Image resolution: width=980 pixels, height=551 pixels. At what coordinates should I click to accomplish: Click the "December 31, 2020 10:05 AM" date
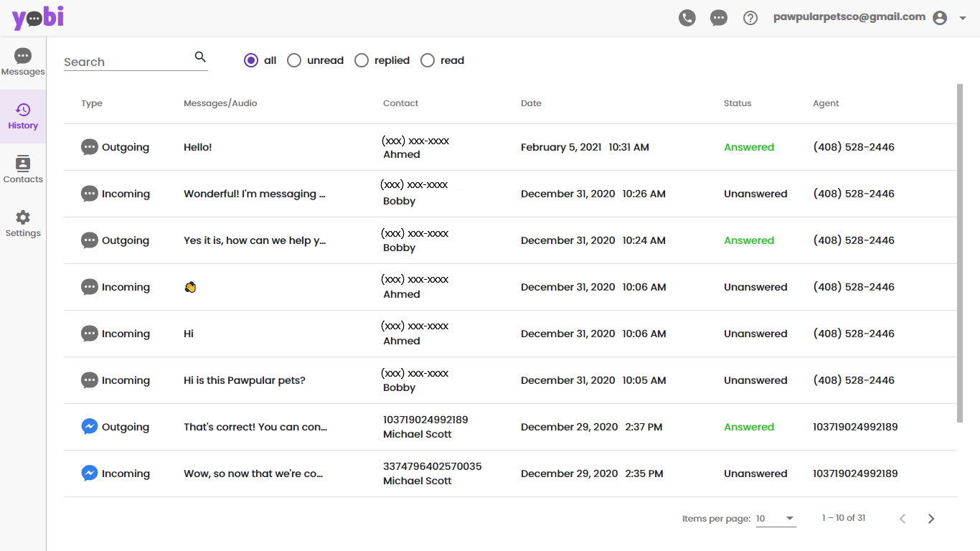click(593, 380)
